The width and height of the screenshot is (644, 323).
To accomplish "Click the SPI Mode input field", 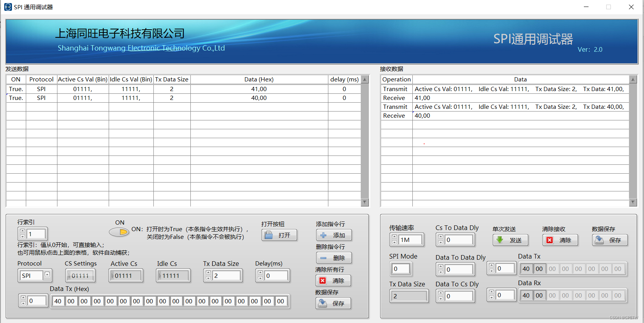I will click(401, 269).
